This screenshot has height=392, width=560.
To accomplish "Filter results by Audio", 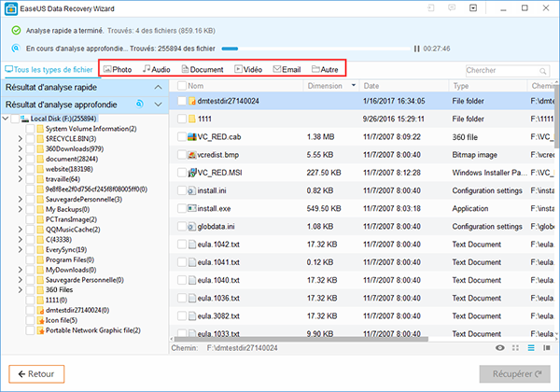I will [x=157, y=69].
